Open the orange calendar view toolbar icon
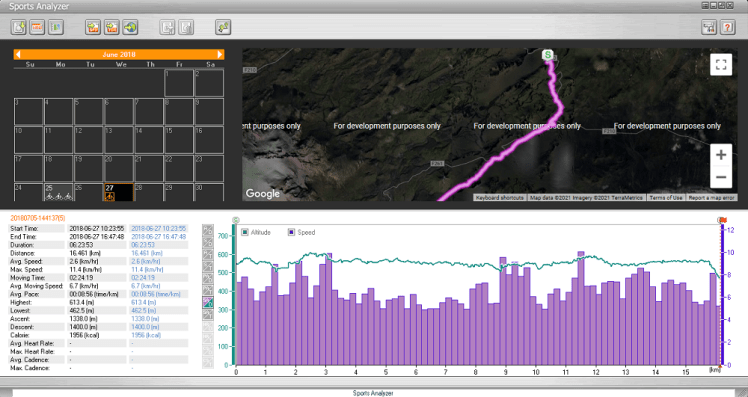 coord(37,27)
